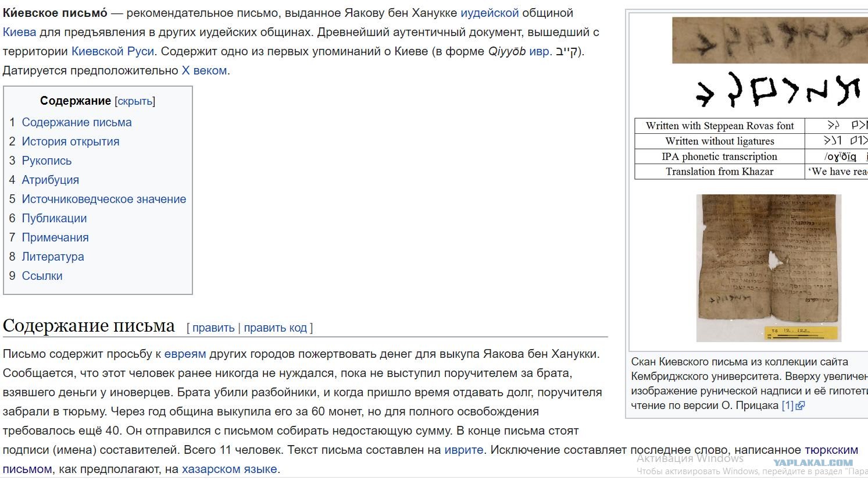
Task: Open the 'иудейской' link in the first paragraph
Action: [x=490, y=13]
